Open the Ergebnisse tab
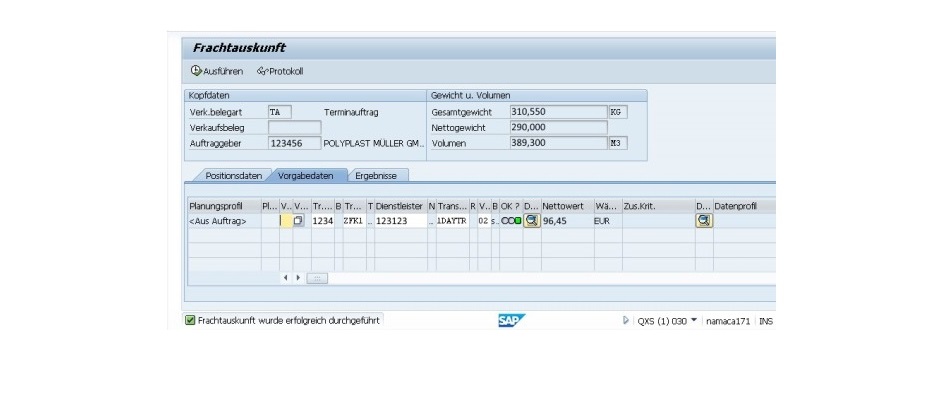The height and width of the screenshot is (400, 940). coord(375,175)
